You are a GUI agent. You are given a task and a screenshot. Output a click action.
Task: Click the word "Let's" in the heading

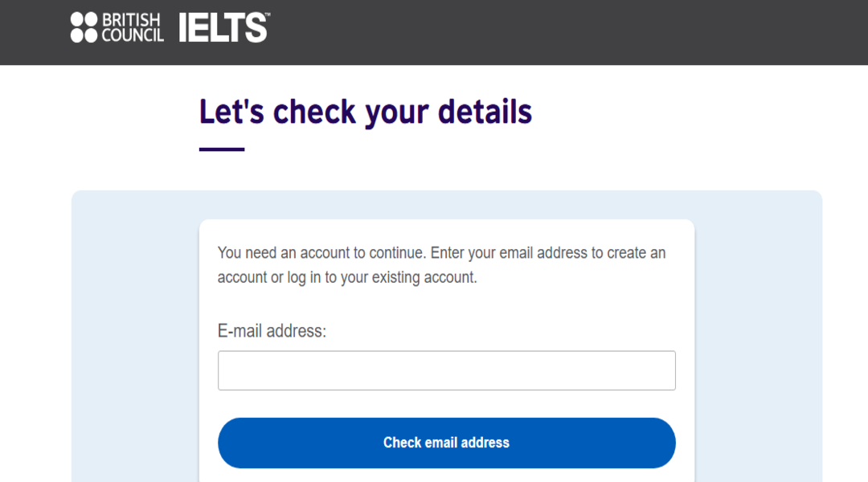point(231,112)
